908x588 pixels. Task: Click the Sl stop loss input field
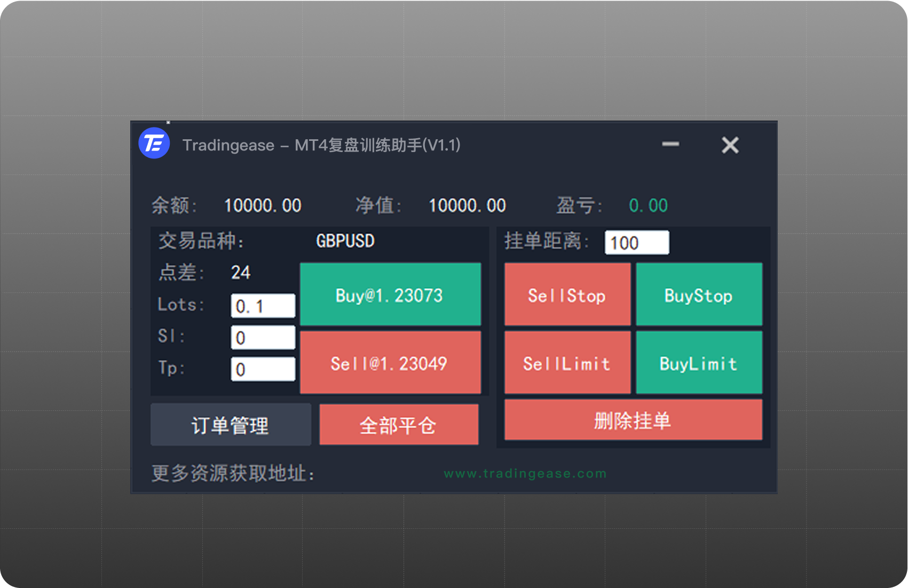tap(263, 338)
